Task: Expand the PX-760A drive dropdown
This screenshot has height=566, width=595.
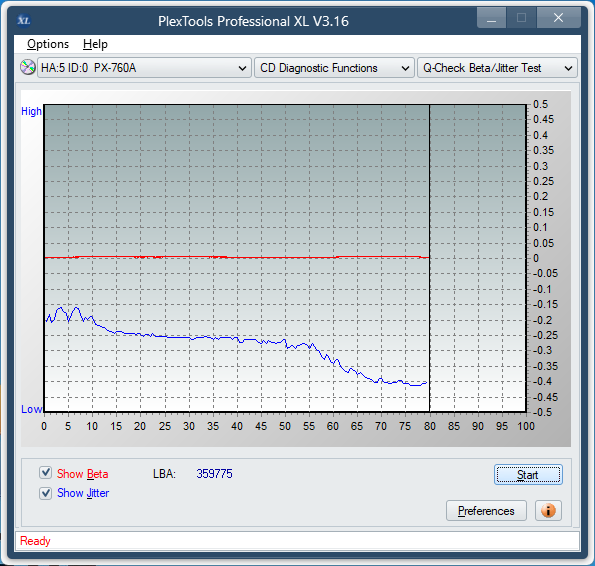Action: click(144, 68)
